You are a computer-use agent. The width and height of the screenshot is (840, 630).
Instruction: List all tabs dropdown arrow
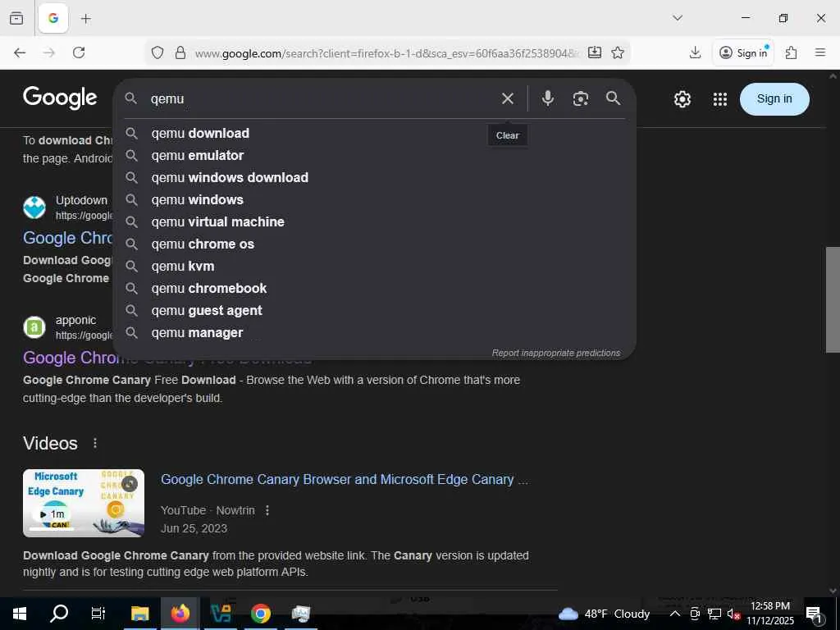click(678, 18)
